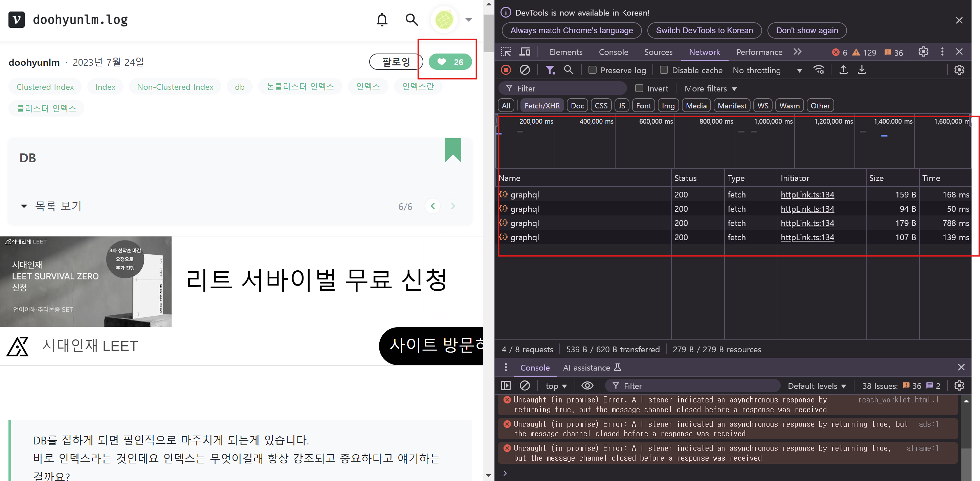The image size is (980, 481).
Task: Go to previous post in DB series
Action: (432, 206)
